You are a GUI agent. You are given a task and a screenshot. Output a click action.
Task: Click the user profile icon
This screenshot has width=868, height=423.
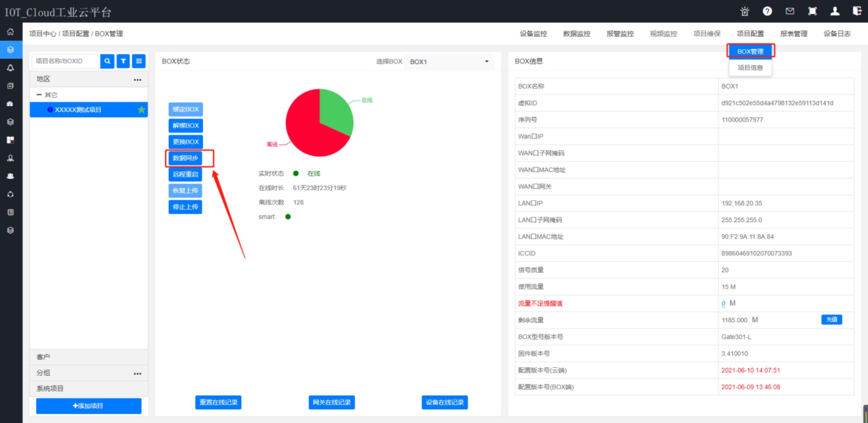click(835, 12)
